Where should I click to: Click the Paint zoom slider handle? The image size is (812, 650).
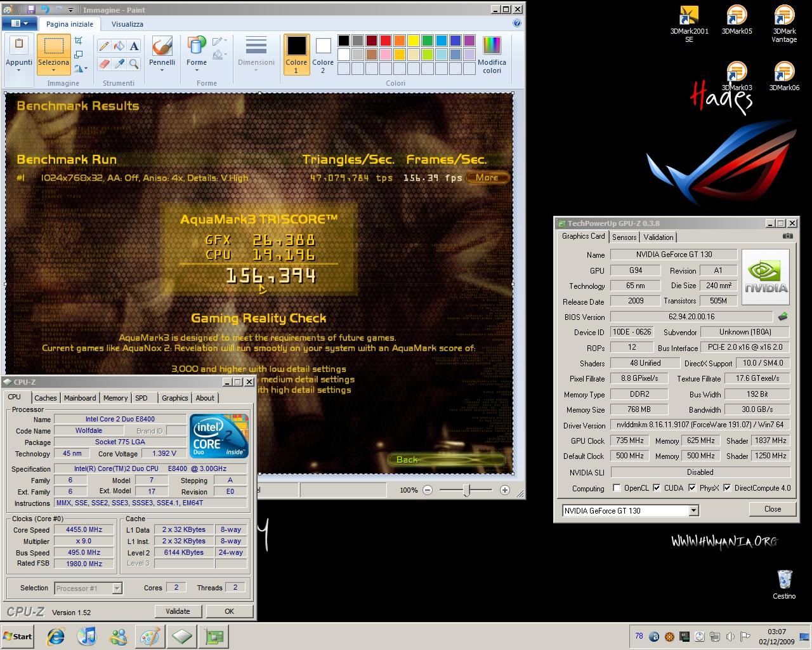click(x=467, y=490)
